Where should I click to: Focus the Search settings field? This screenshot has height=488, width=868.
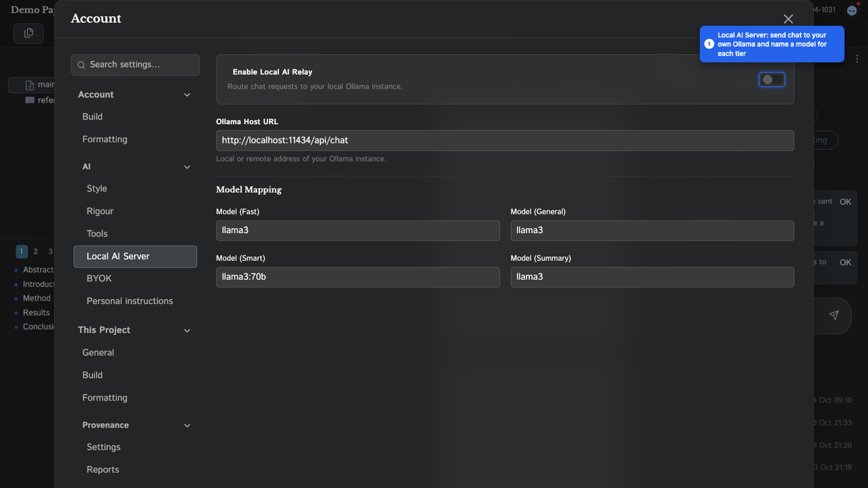click(135, 65)
